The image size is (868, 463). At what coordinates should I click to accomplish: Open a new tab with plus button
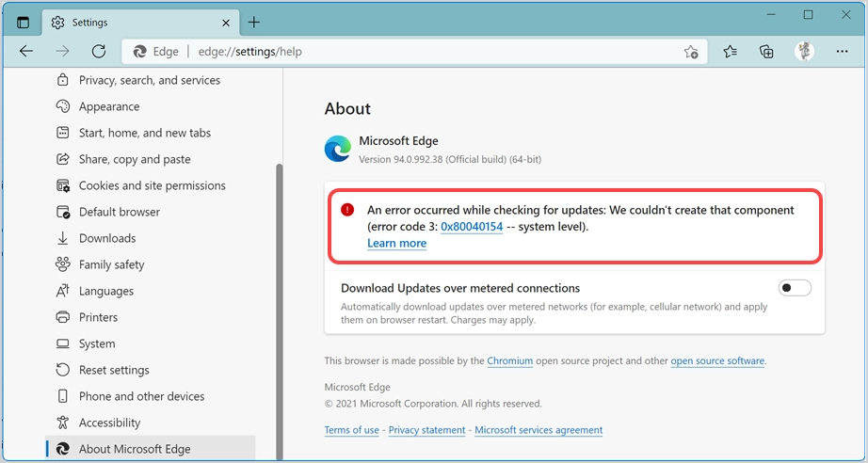254,22
